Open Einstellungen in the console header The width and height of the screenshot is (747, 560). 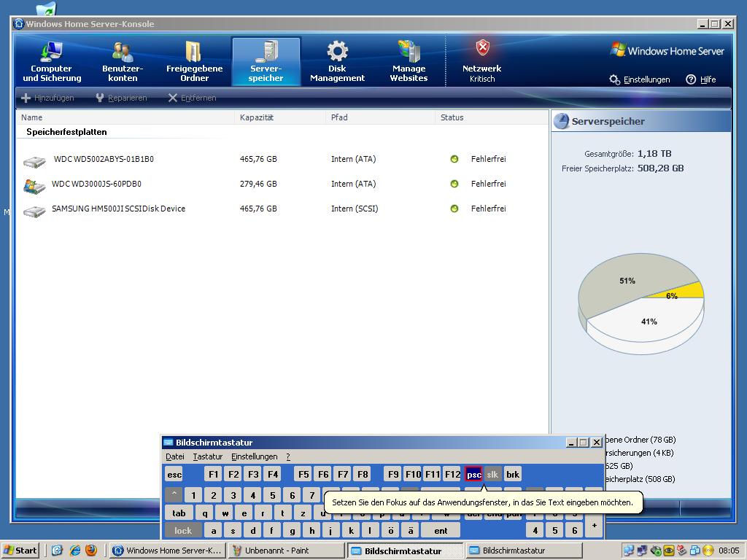640,79
